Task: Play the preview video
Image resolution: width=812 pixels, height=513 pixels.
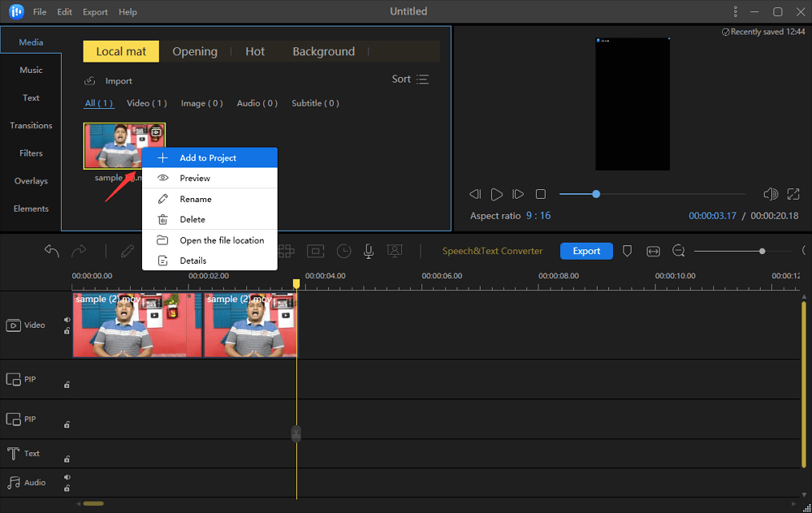Action: (x=497, y=194)
